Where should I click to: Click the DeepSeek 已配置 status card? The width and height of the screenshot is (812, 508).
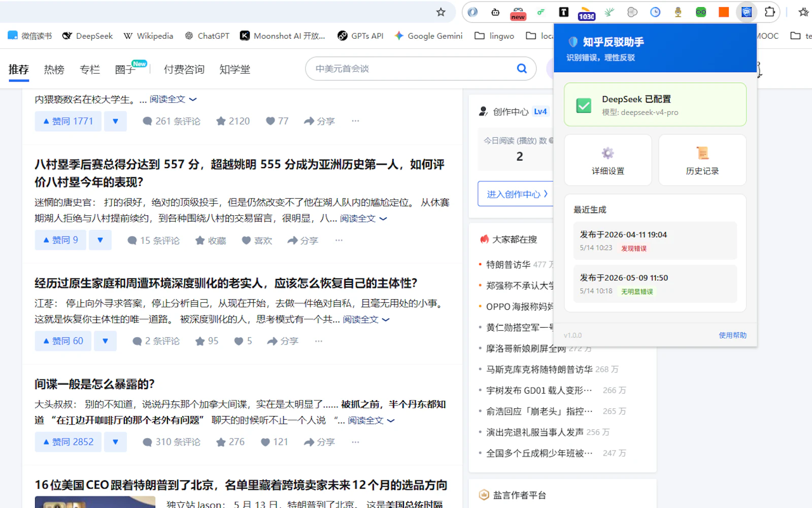655,105
